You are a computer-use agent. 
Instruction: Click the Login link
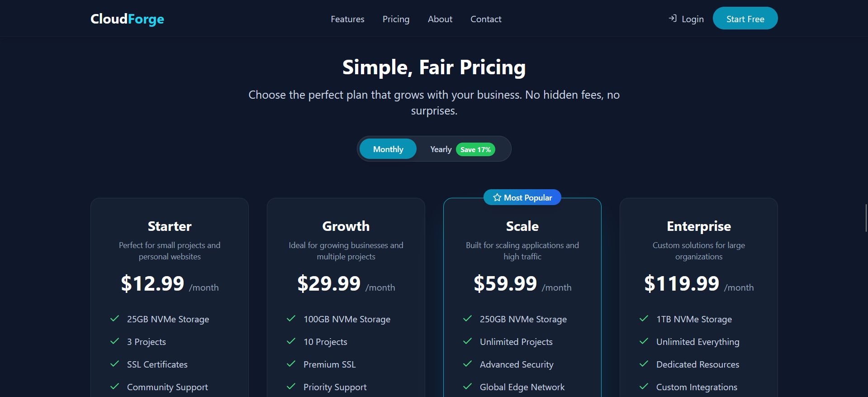[693, 19]
